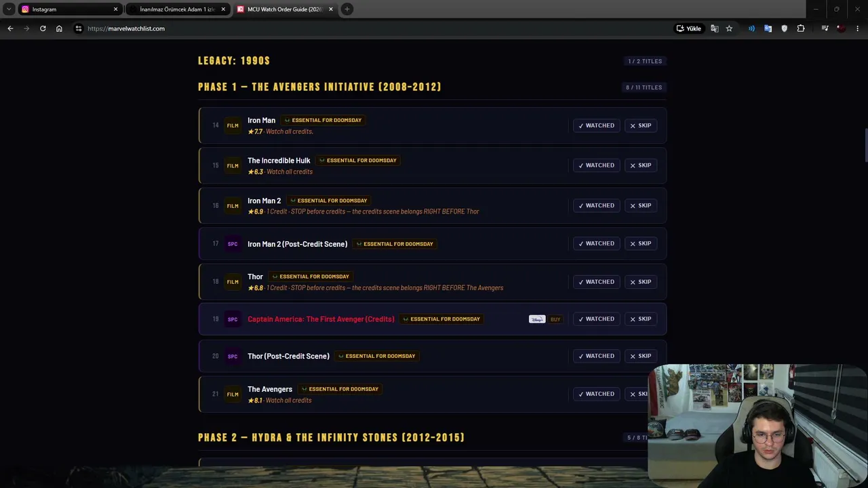Click The Incredible Hulk title
Image resolution: width=868 pixels, height=488 pixels.
pyautogui.click(x=279, y=161)
